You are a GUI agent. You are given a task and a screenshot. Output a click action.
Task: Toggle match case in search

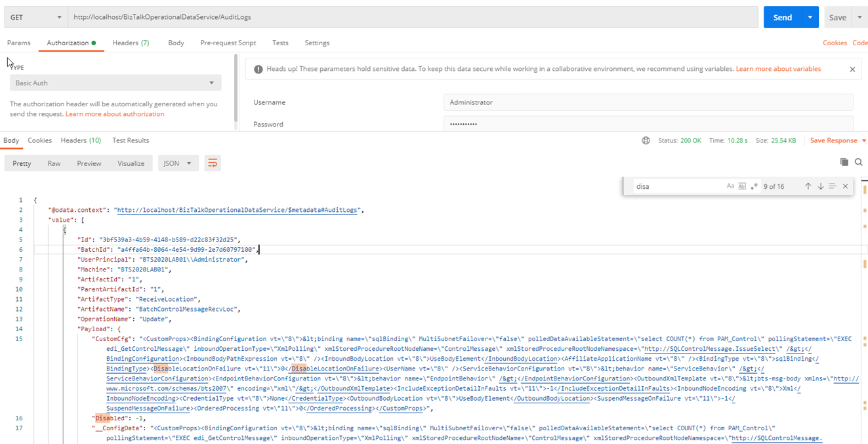tap(730, 186)
